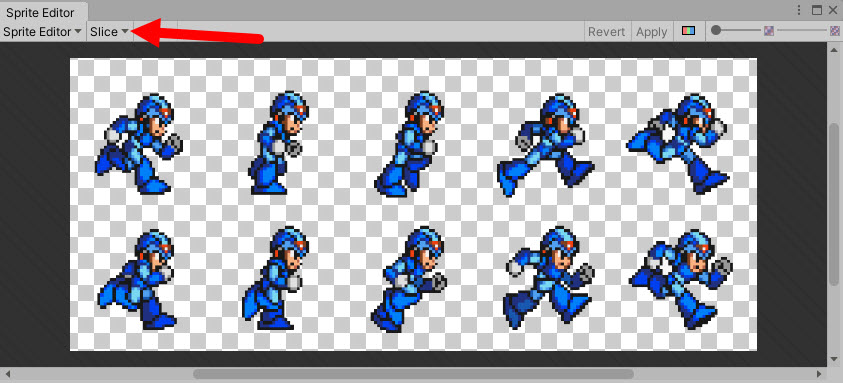
Task: Toggle the RGB/alpha color channel view icon
Action: (x=688, y=31)
